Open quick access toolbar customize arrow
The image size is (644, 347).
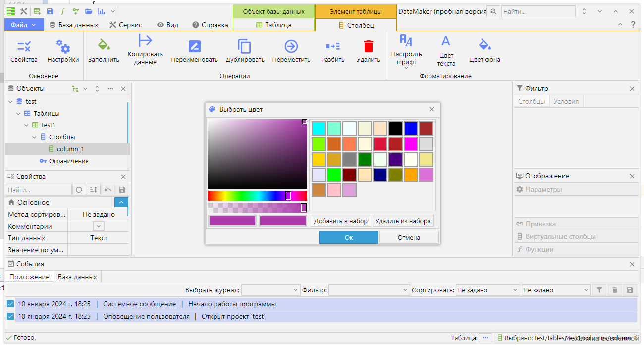pyautogui.click(x=113, y=11)
